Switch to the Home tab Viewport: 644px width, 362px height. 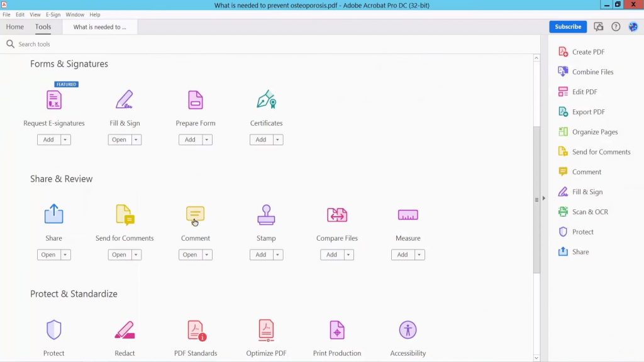[x=14, y=26]
